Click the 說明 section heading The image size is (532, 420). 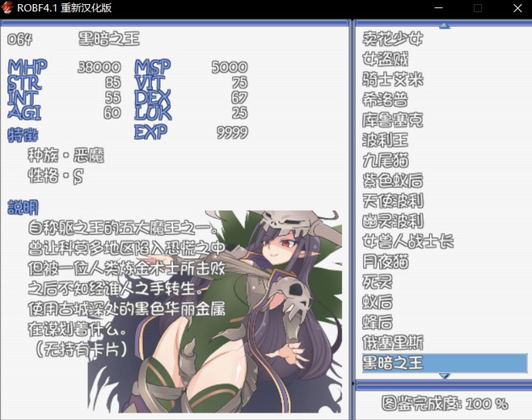(x=23, y=208)
